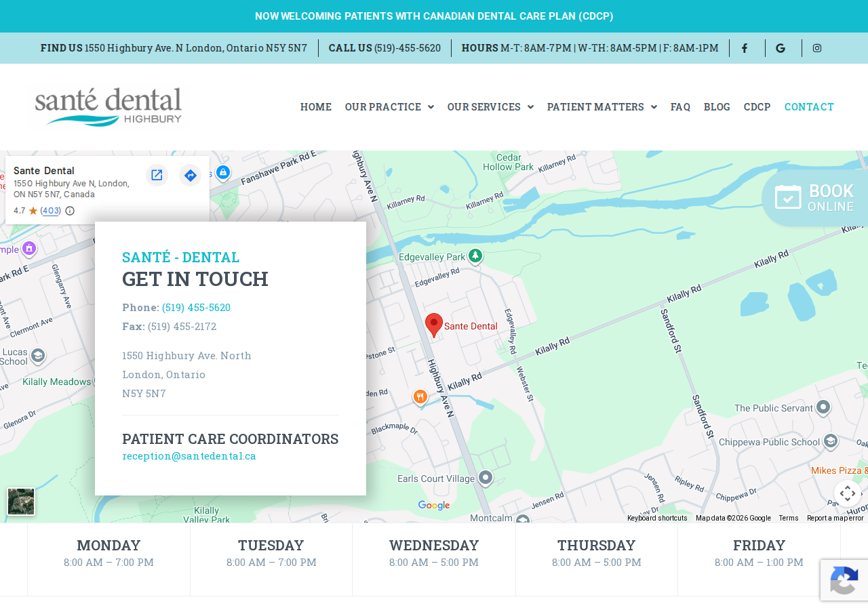
Task: Click Book Online button
Action: point(814,197)
